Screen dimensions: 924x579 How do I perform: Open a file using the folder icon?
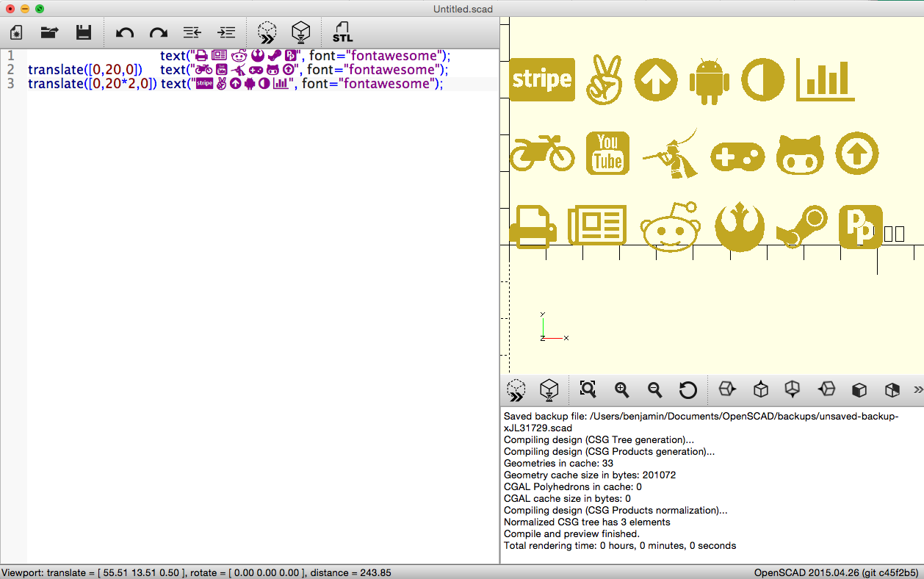pos(49,32)
